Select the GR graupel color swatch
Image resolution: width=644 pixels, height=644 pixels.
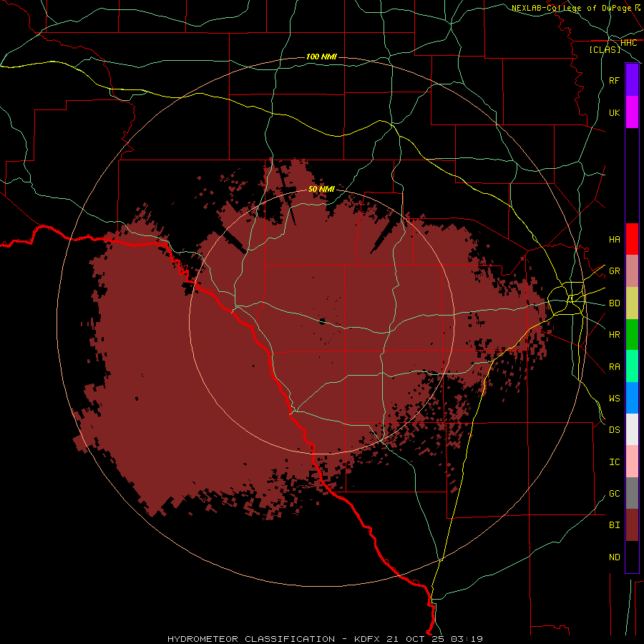[x=632, y=271]
